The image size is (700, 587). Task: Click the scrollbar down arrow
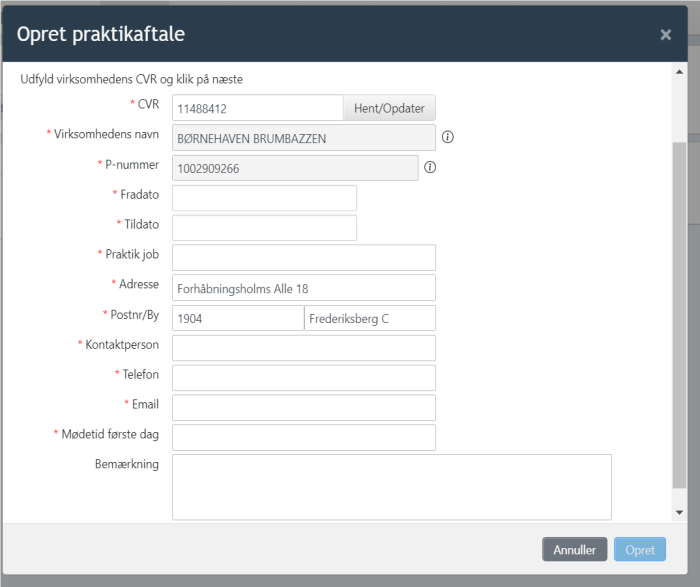(679, 512)
